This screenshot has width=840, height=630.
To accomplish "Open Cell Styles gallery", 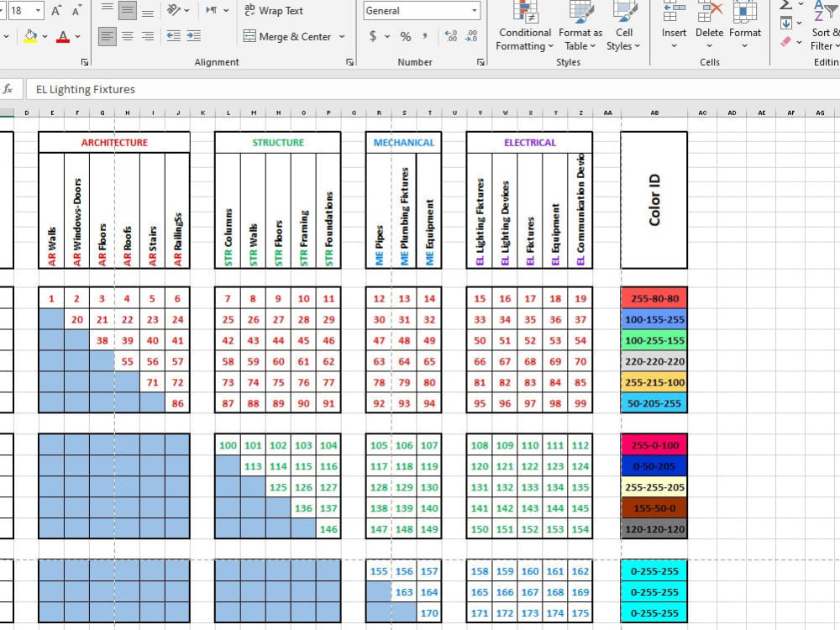I will 623,27.
